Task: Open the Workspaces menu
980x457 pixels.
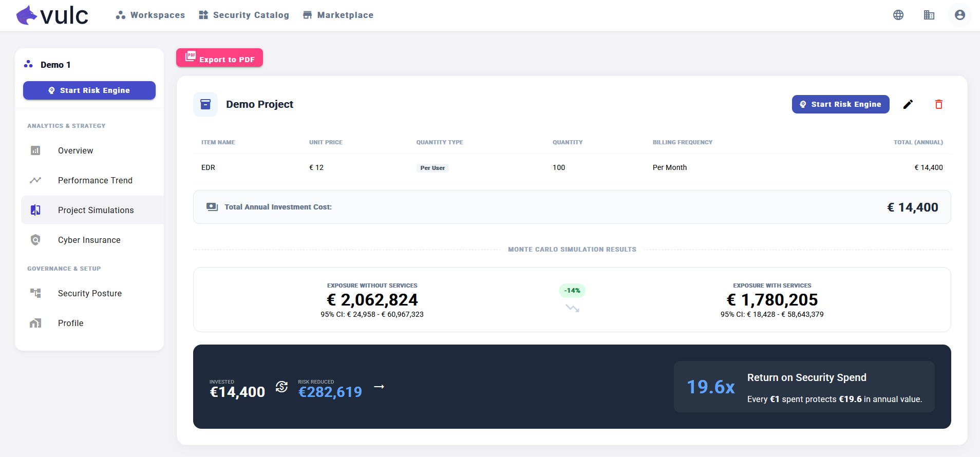Action: coord(150,15)
